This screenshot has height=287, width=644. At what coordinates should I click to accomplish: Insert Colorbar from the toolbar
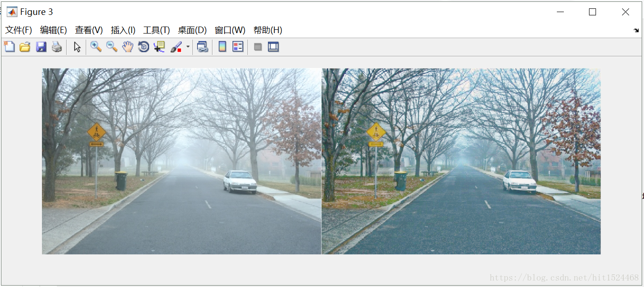click(x=223, y=47)
